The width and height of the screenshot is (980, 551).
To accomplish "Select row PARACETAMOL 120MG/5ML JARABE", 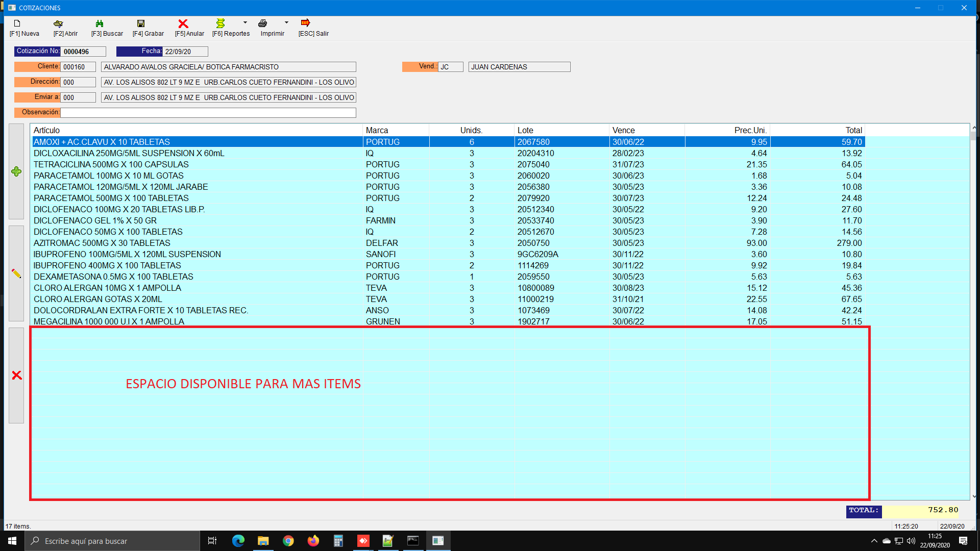I will click(x=449, y=187).
